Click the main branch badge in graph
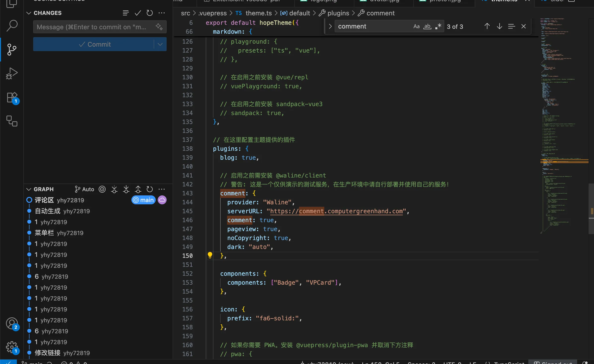The image size is (594, 364). [x=144, y=200]
